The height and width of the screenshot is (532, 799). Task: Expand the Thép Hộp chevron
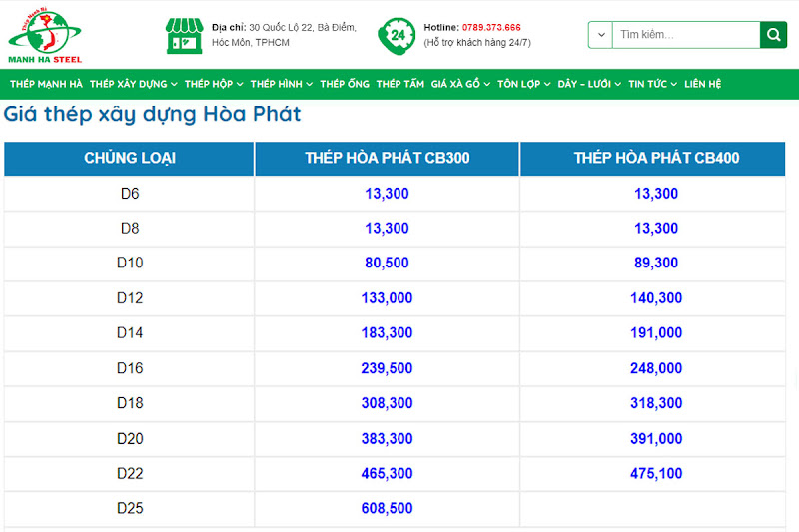pyautogui.click(x=240, y=85)
